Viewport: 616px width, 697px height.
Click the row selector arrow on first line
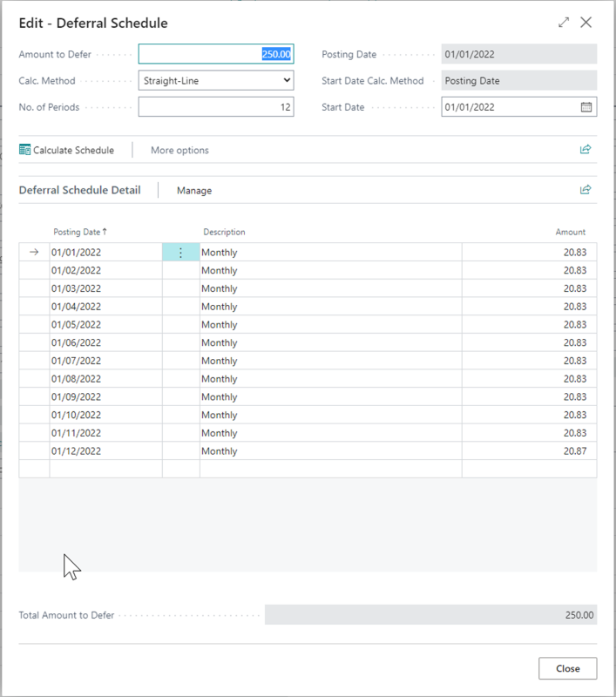coord(34,253)
